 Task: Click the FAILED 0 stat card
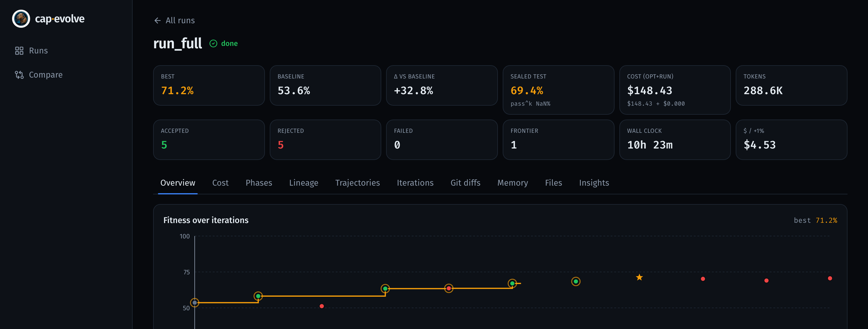442,140
